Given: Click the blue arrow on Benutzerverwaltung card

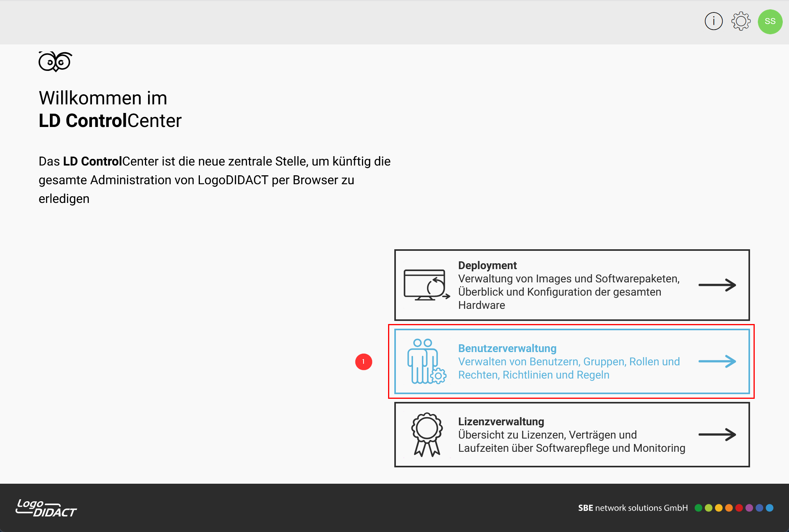Looking at the screenshot, I should 717,361.
